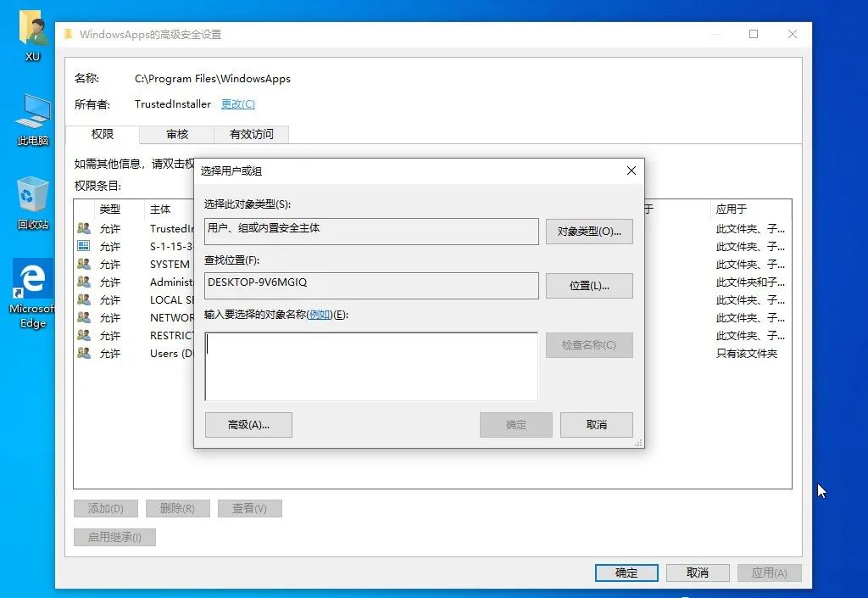Open the 此电脑 desktop icon
The width and height of the screenshot is (868, 598).
(x=33, y=119)
